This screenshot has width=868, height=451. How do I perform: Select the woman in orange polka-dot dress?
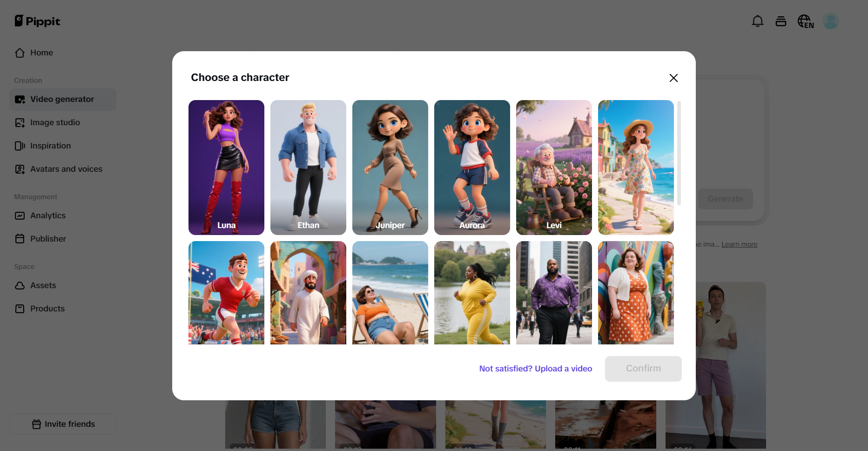(636, 293)
